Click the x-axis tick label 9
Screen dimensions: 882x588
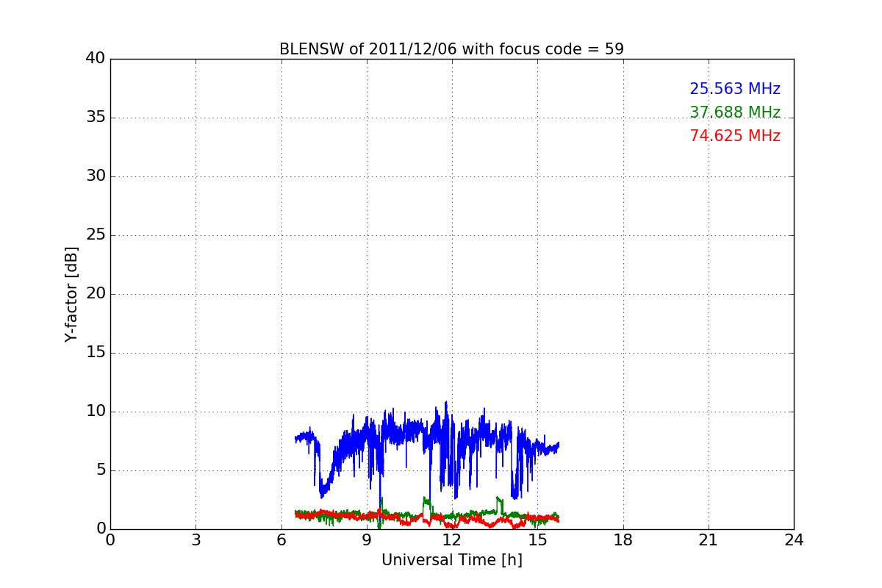(x=367, y=540)
